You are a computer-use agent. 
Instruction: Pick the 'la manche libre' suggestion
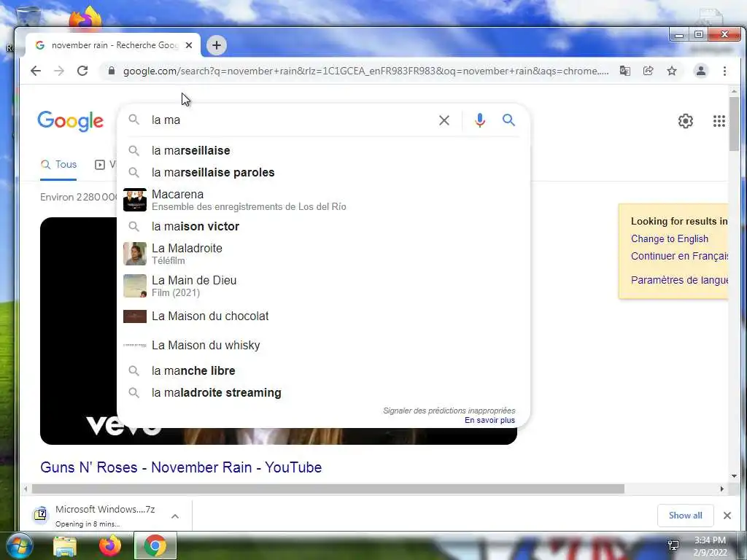tap(323, 370)
